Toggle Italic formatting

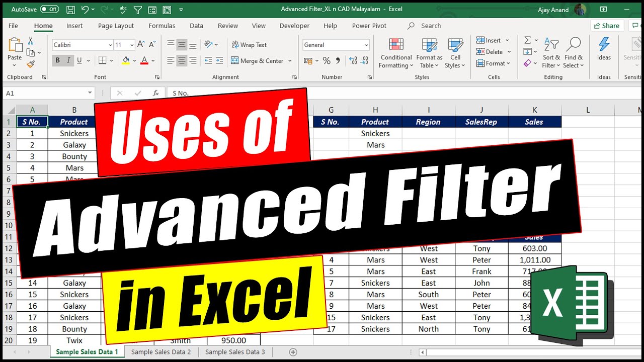[68, 61]
